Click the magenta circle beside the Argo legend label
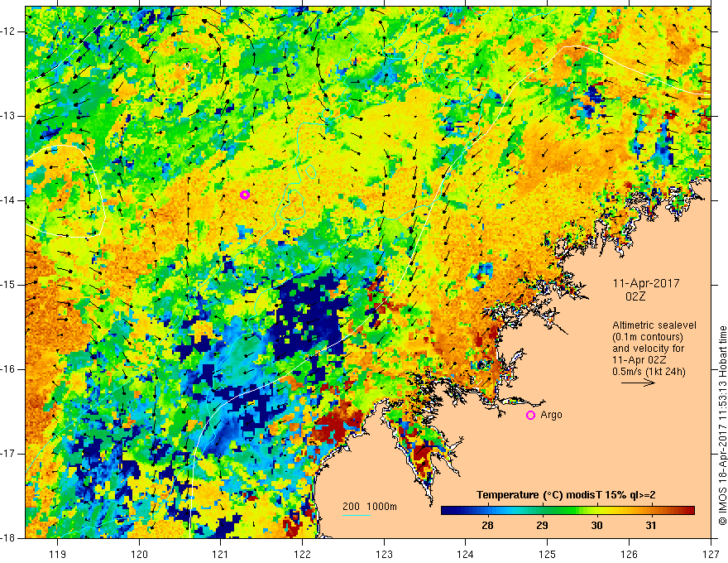This screenshot has height=563, width=728. click(x=530, y=415)
